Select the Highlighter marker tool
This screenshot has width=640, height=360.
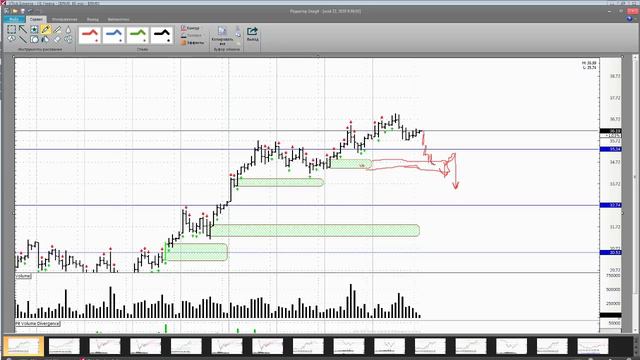[x=57, y=29]
